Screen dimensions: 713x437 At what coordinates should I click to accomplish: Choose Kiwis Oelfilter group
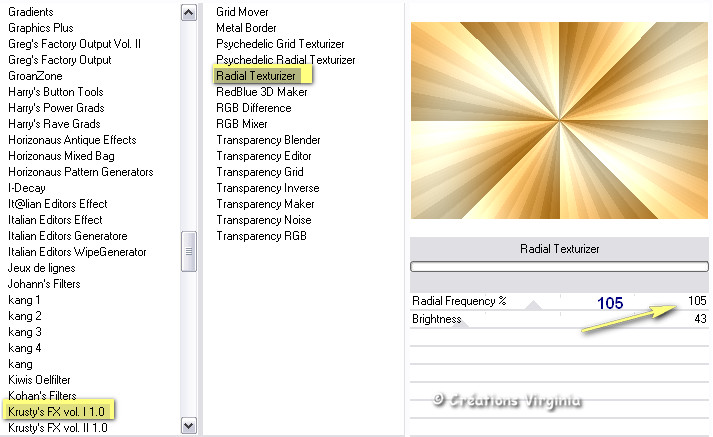coord(39,380)
